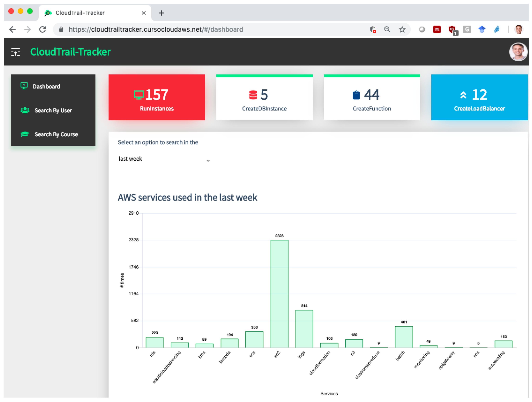532x402 pixels.
Task: Click the CreateLoadBalancer double-chevron icon
Action: click(x=463, y=95)
